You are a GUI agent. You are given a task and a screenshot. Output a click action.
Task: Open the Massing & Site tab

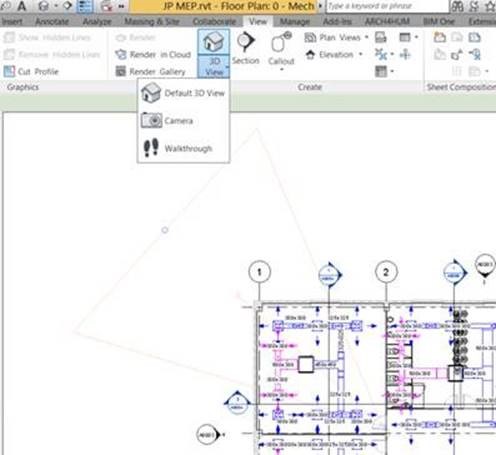152,22
